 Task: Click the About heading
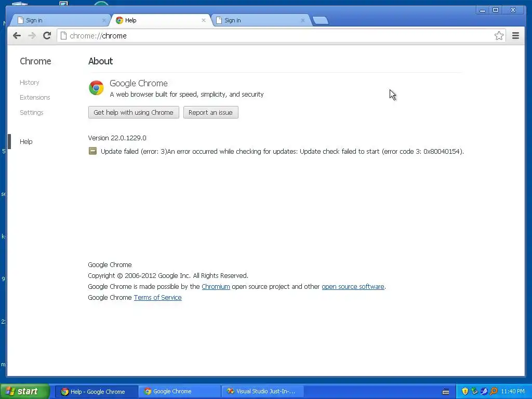click(x=100, y=61)
